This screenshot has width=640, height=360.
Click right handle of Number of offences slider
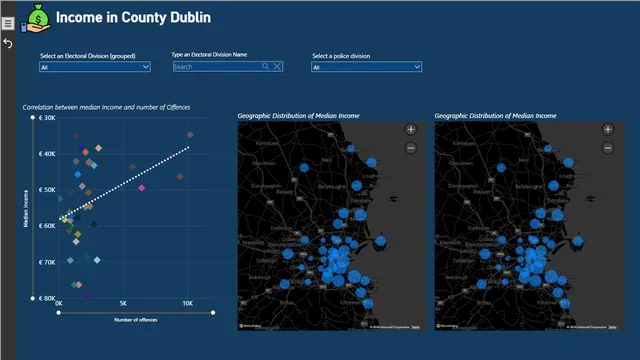[213, 313]
